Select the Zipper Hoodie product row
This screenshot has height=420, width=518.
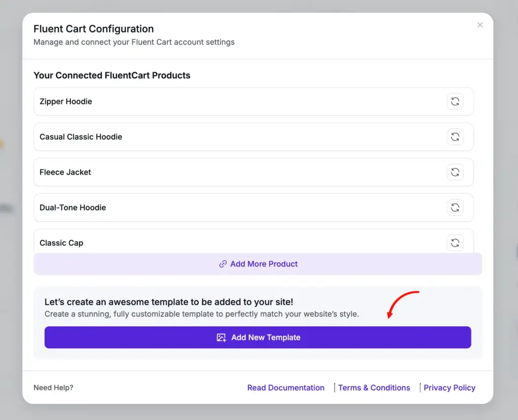pyautogui.click(x=202, y=101)
